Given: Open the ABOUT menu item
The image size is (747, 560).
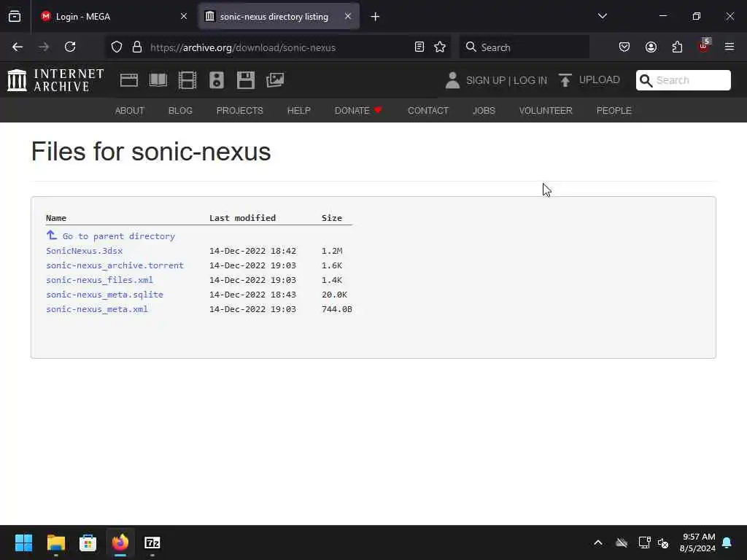Looking at the screenshot, I should coord(130,111).
